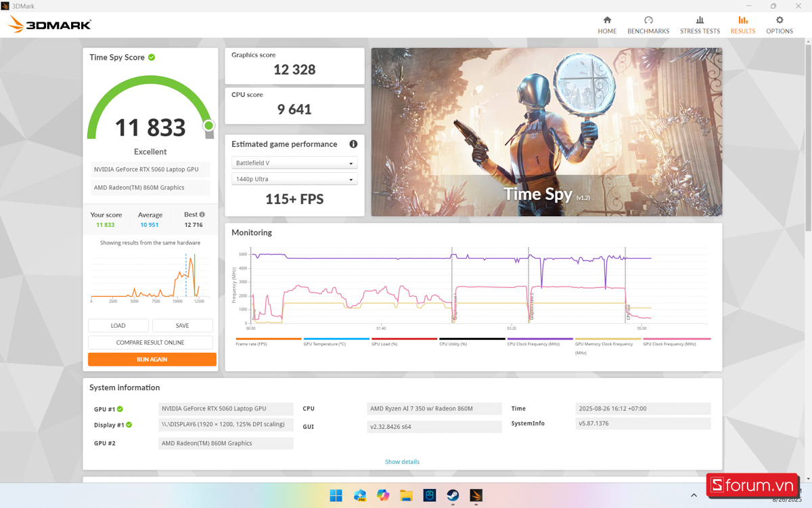Open File Explorer from the taskbar

[406, 496]
